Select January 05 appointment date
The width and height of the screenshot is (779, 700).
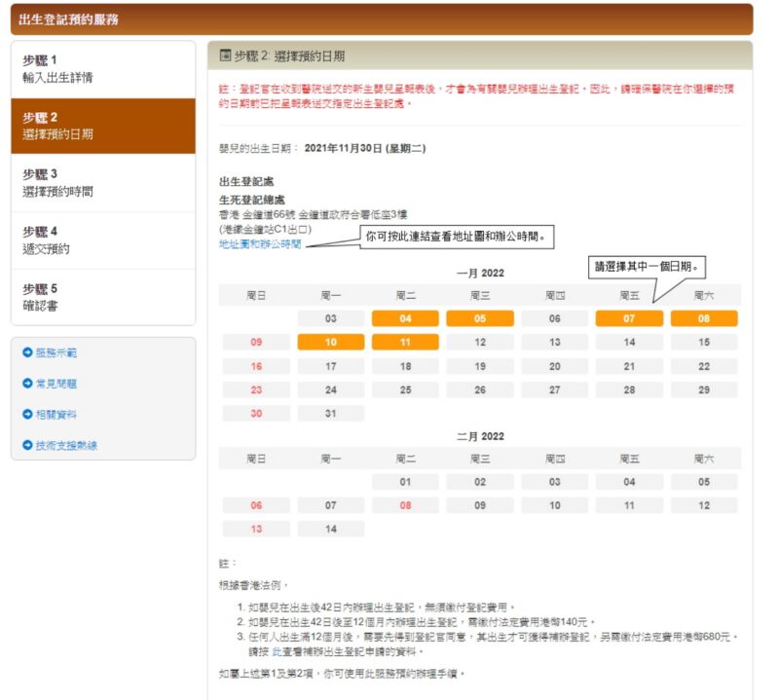point(480,318)
